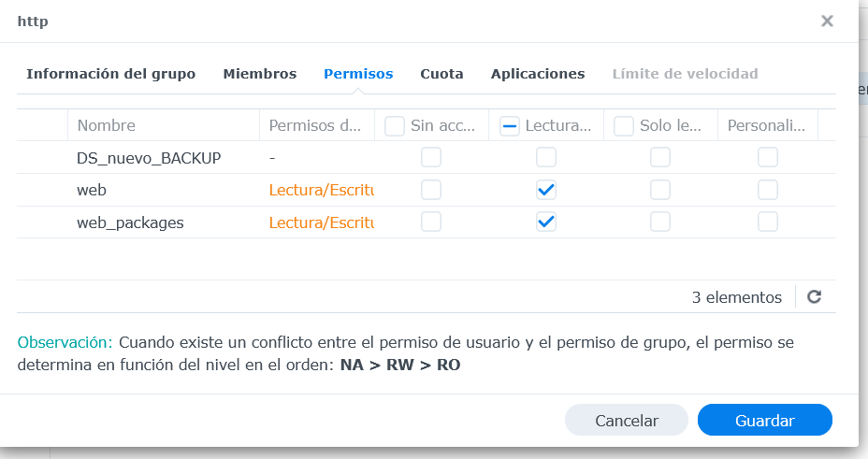Screen dimensions: 868x459
Task: Check Lectura/Escritura for DS_nuevo_BACKUP
Action: pyautogui.click(x=546, y=158)
